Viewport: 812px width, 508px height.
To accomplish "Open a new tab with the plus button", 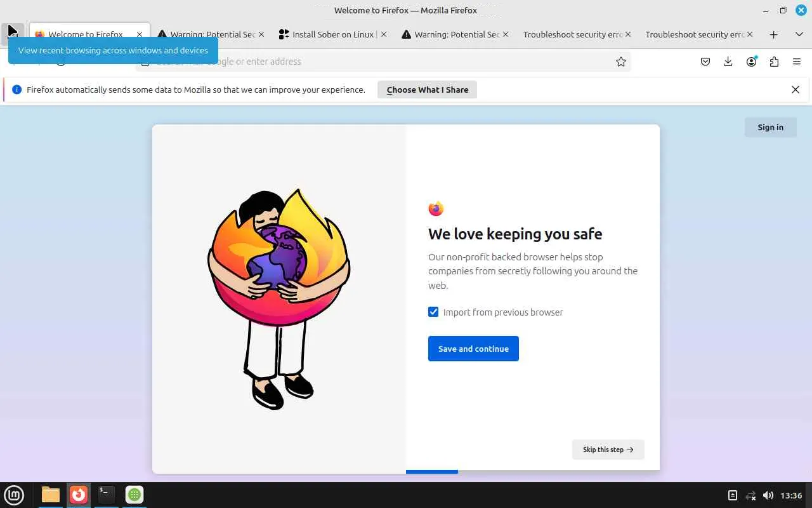I will [773, 34].
